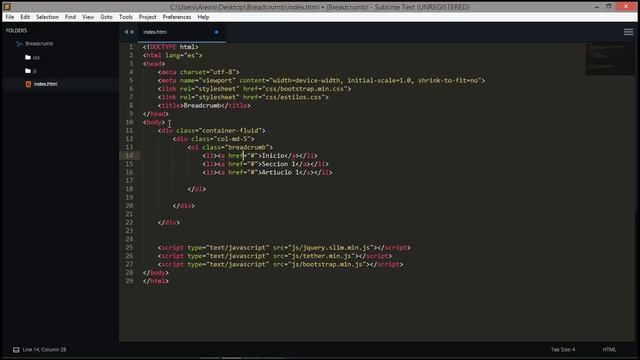
Task: Open the hamburger menu at the top right of the editor
Action: [629, 32]
